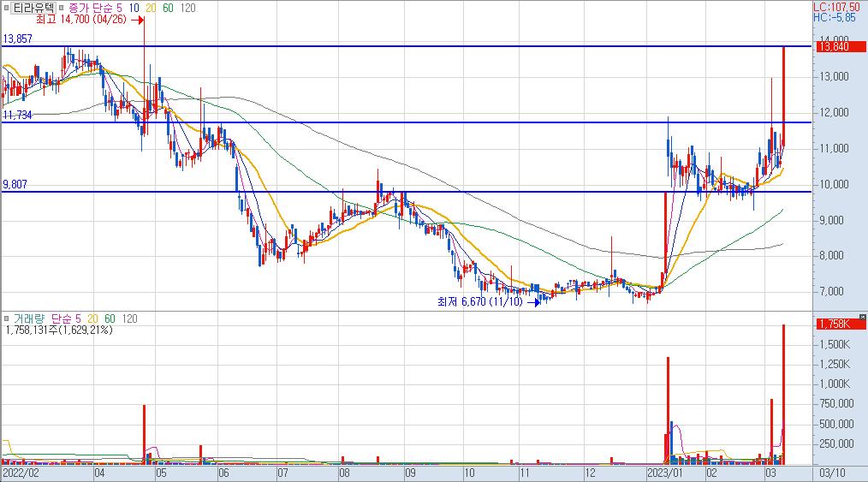Click the 9,000 price axis label
Viewport: 868px width, 482px height.
pos(829,220)
